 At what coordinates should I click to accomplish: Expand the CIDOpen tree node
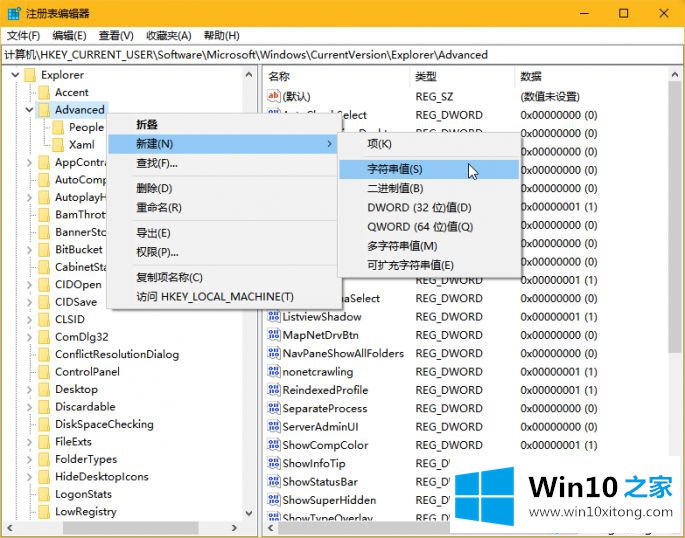coord(29,285)
